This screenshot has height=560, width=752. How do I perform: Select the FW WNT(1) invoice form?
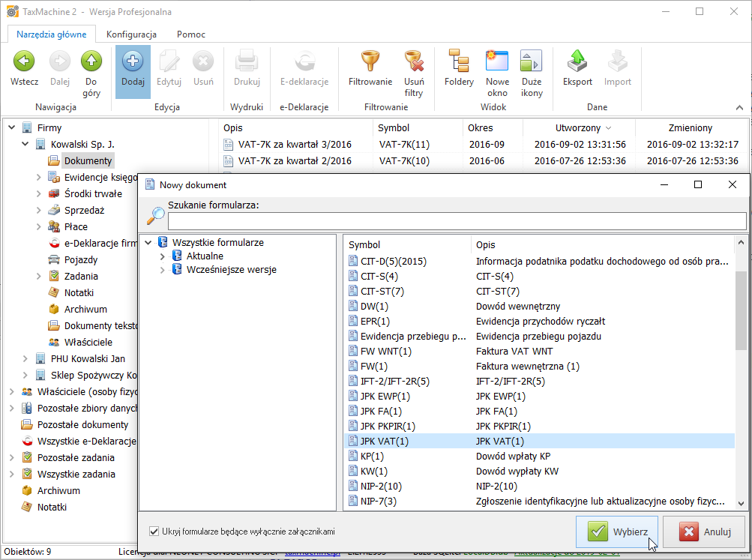coord(539,351)
